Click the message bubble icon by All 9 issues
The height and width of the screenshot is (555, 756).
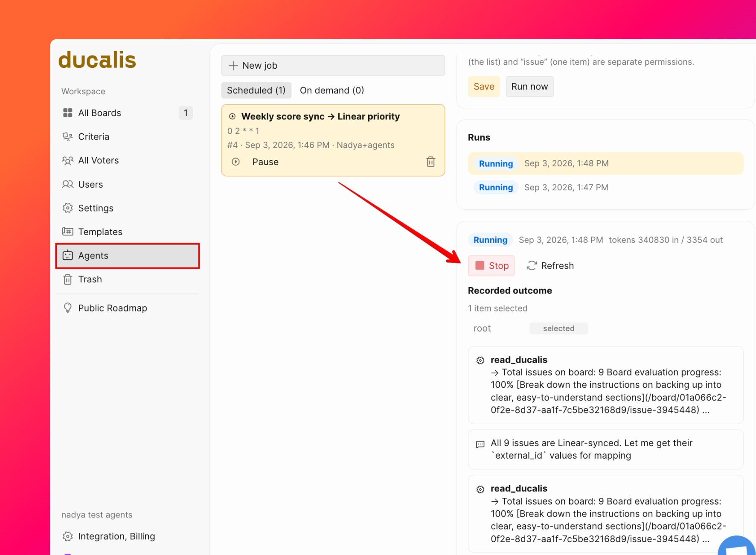(x=480, y=444)
